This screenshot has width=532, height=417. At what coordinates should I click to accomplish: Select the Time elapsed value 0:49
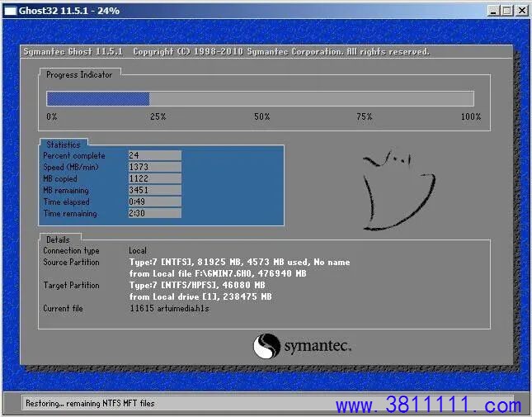coord(155,201)
